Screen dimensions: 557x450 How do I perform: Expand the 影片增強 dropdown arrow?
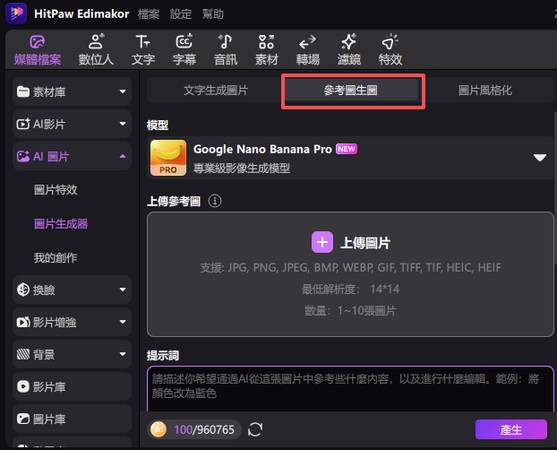[x=123, y=322]
